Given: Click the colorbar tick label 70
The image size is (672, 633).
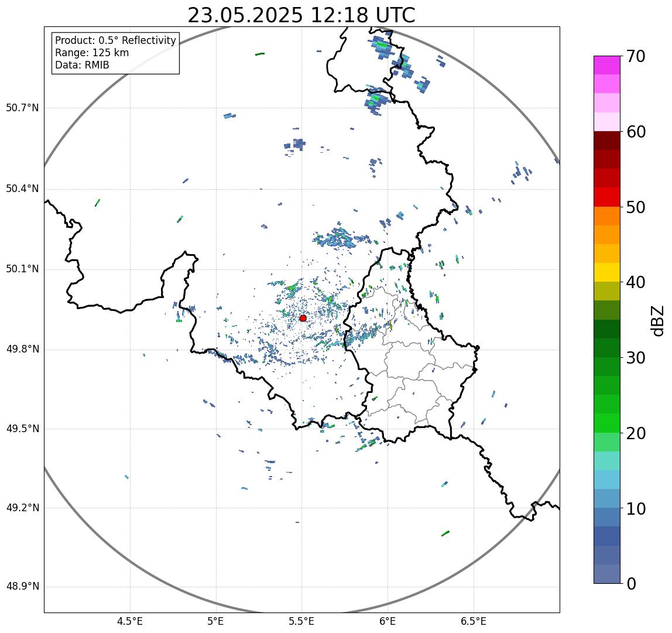Looking at the screenshot, I should tap(636, 56).
